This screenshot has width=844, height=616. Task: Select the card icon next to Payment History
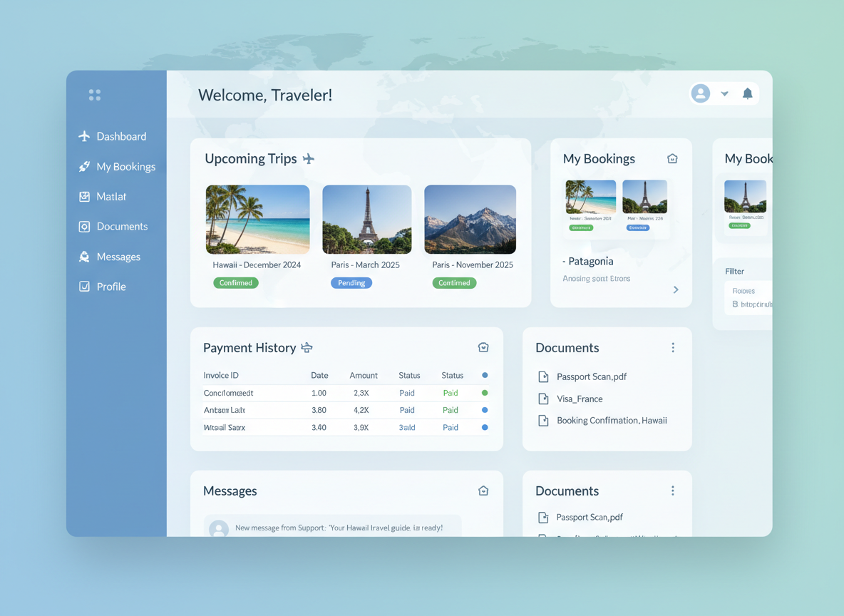coord(307,347)
